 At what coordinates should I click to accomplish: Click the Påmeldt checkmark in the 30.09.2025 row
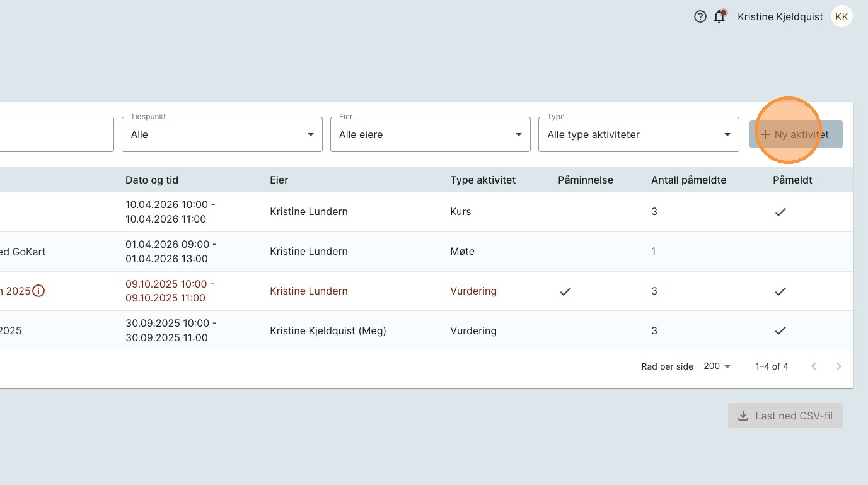(x=780, y=330)
